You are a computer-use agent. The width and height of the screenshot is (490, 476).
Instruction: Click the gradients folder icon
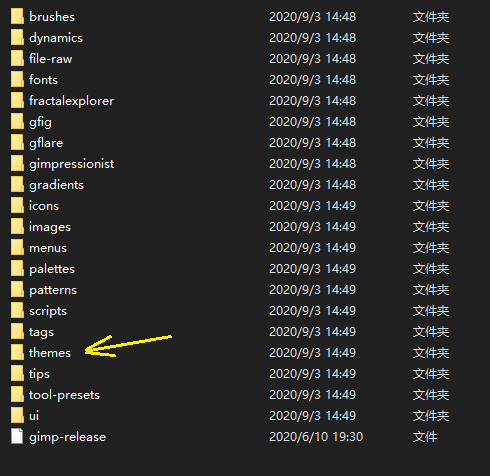click(17, 185)
